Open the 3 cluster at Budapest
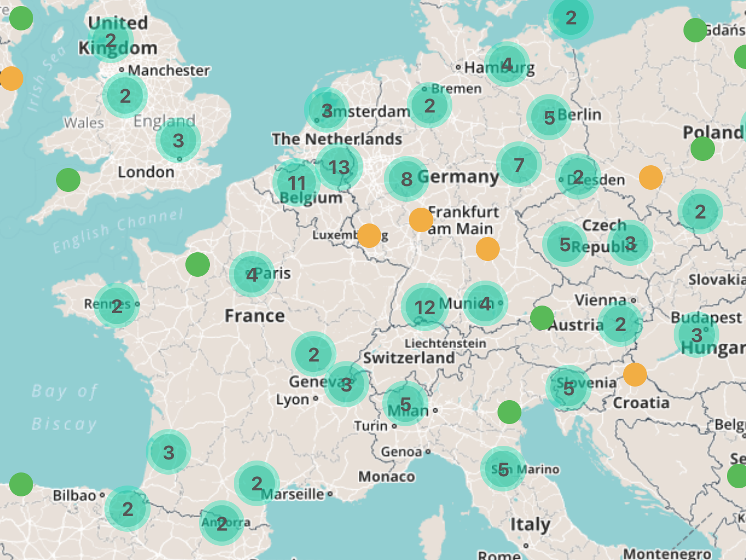Viewport: 746px width, 560px height. click(697, 334)
